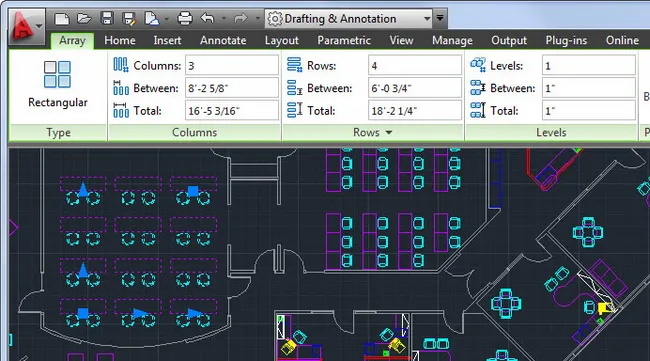
Task: Click the column Between spacing icon
Action: (121, 88)
